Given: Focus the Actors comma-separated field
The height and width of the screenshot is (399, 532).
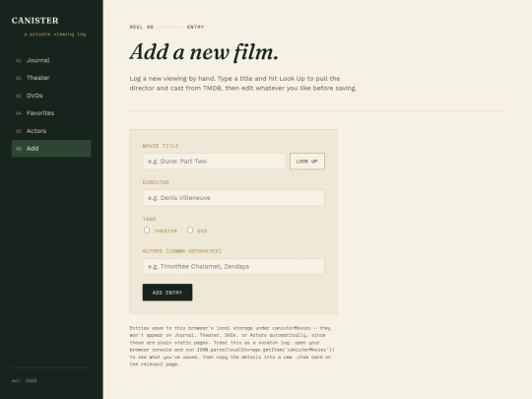Looking at the screenshot, I should click(233, 266).
